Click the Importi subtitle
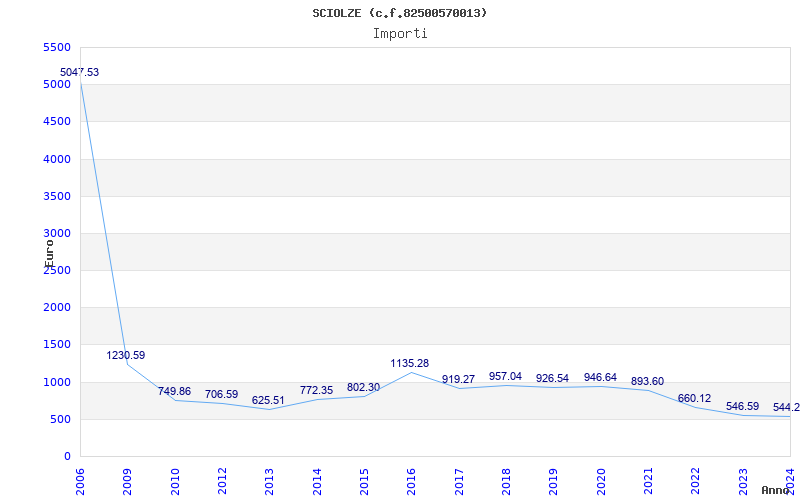 click(400, 34)
